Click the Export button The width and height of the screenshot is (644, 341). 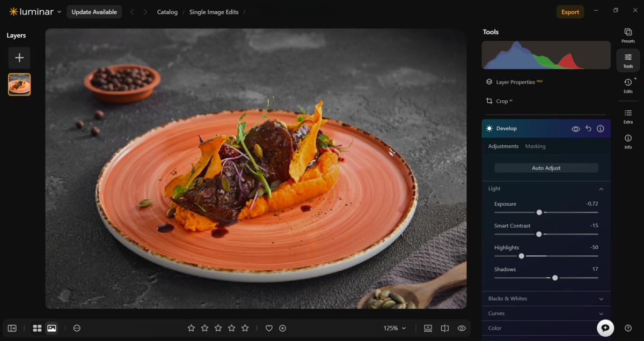pos(570,12)
